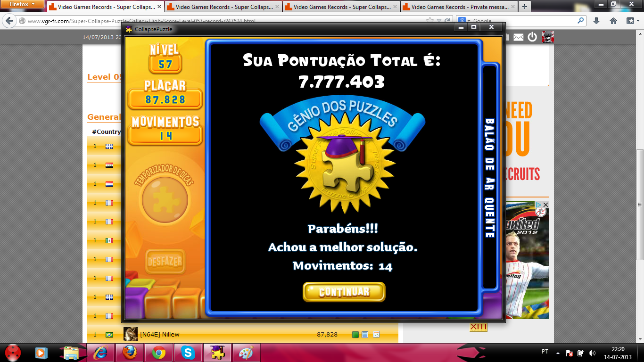Open the [N64E] Nillew player link

[x=159, y=335]
